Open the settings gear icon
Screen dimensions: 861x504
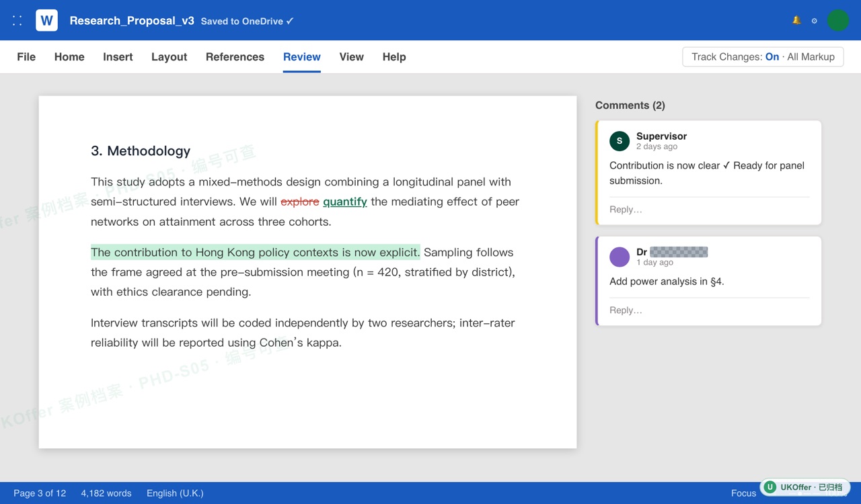(814, 21)
